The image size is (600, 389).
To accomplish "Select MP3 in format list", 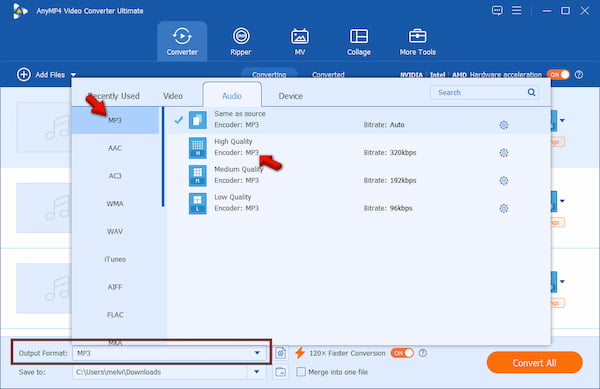I will (x=115, y=120).
